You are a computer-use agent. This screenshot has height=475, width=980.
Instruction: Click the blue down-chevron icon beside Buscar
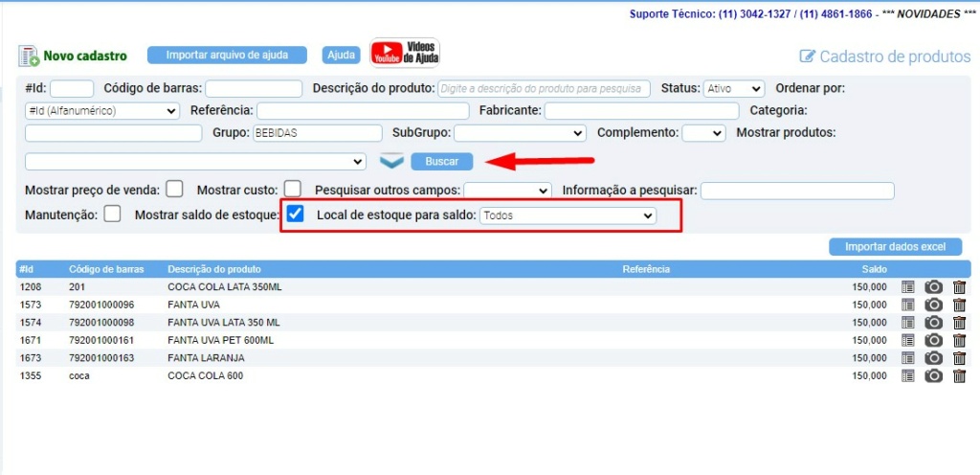coord(391,161)
